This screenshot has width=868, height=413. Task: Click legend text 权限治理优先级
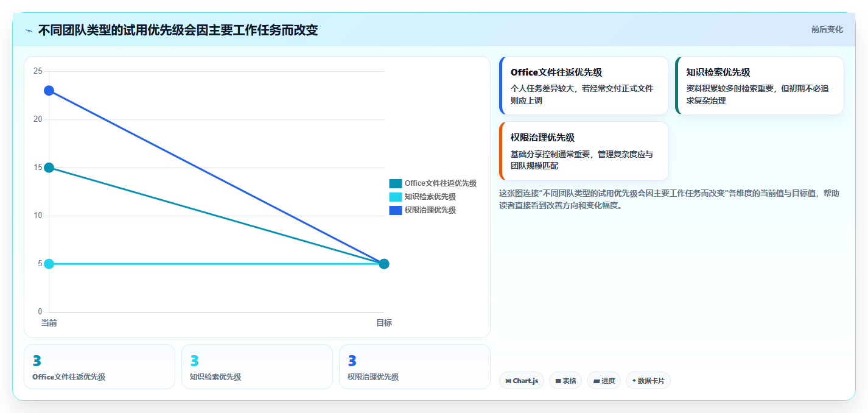click(x=430, y=210)
